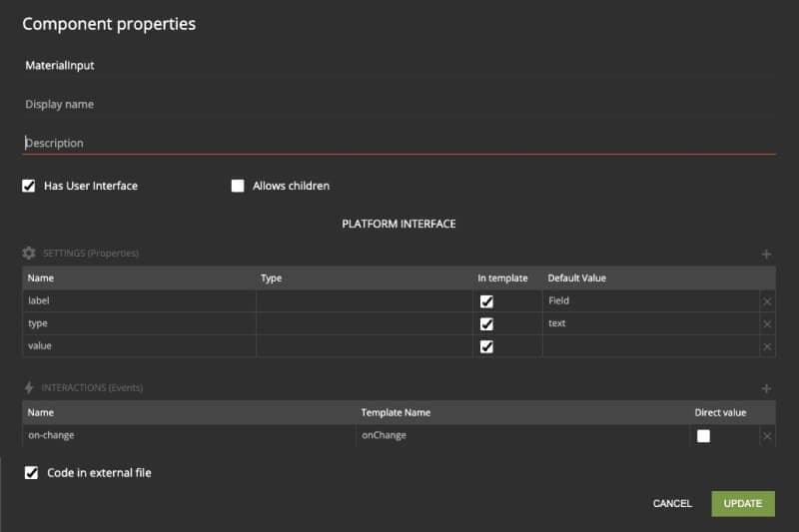This screenshot has height=532, width=799.
Task: Delete the label property row
Action: [x=767, y=301]
